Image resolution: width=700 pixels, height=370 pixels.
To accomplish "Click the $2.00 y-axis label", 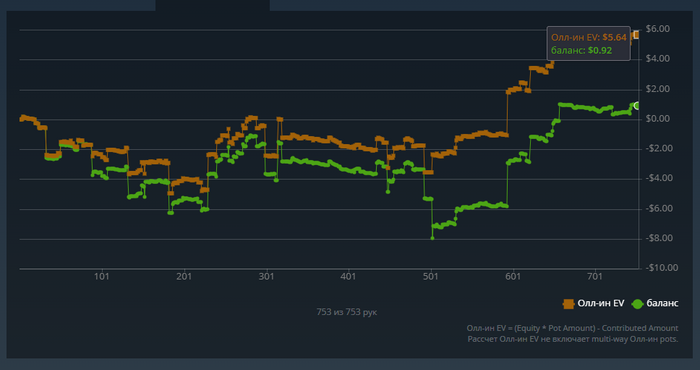I will tap(657, 89).
